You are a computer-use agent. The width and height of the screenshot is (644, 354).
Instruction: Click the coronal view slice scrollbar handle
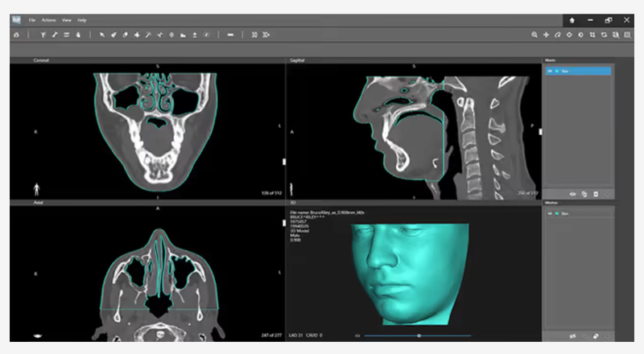point(284,162)
